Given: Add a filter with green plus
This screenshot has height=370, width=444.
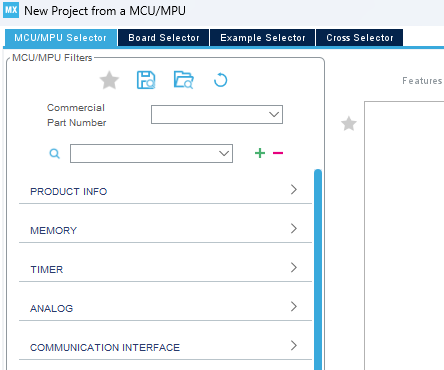Looking at the screenshot, I should tap(260, 153).
